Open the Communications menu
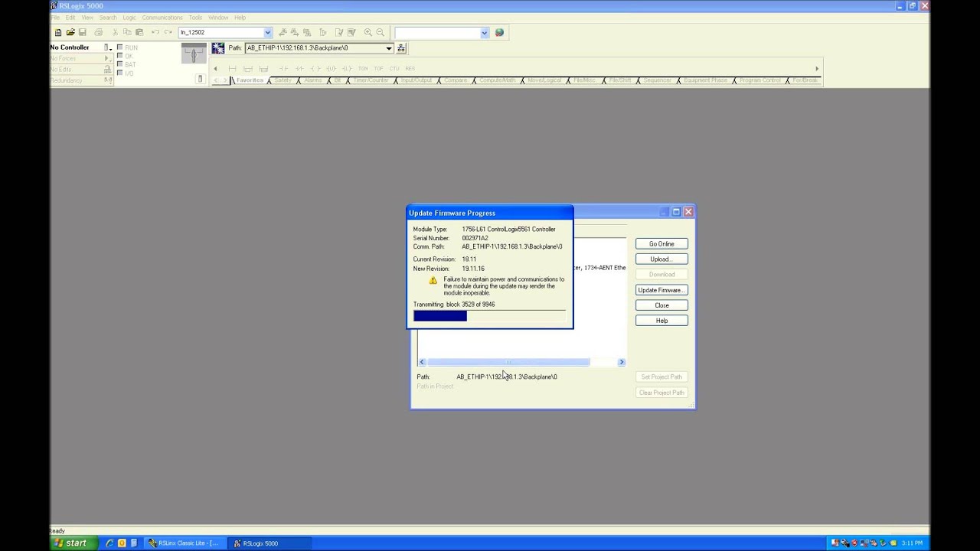Viewport: 980px width, 551px height. (162, 18)
